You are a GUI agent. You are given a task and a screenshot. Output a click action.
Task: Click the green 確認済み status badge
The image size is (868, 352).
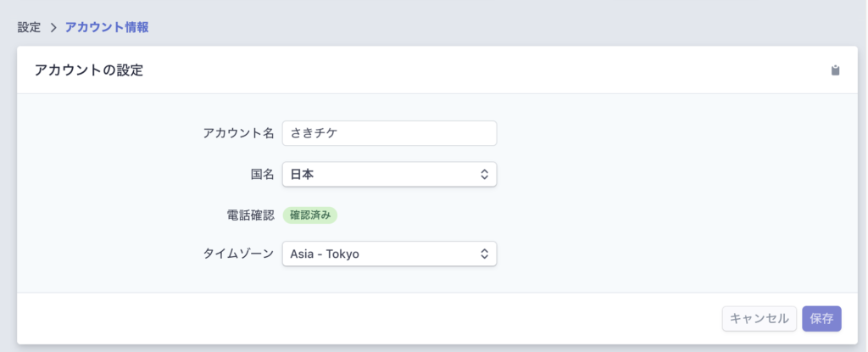[310, 215]
